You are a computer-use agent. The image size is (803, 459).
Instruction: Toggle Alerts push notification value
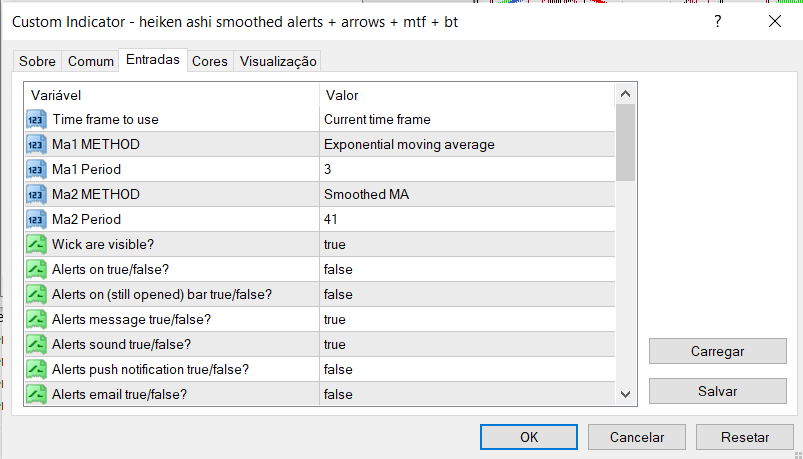(466, 369)
